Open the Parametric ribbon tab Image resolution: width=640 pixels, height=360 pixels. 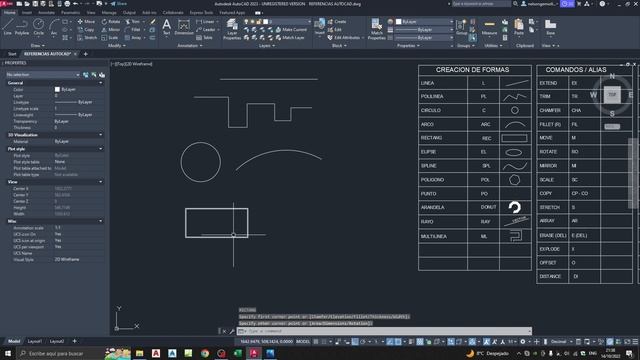(70, 13)
